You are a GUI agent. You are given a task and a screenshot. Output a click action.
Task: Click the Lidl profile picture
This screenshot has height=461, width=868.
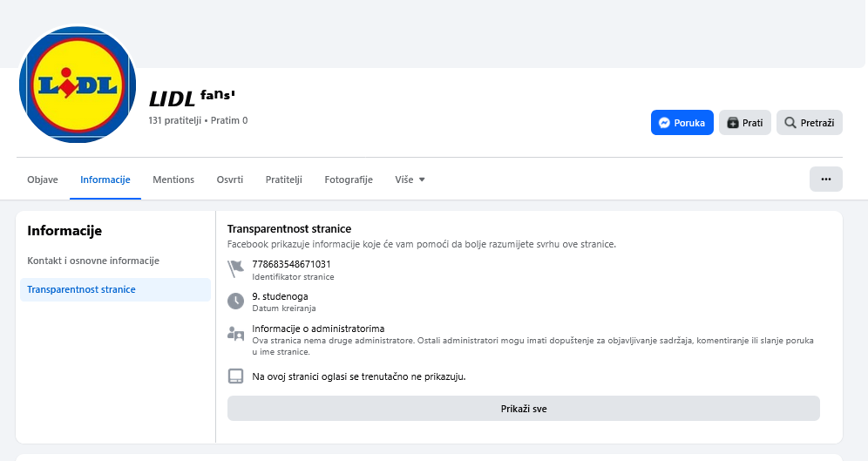[x=78, y=85]
